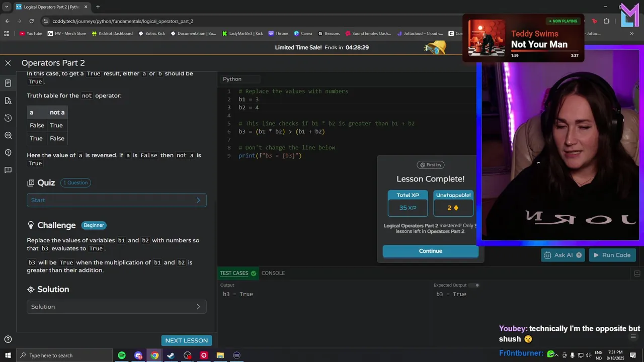Click the First try badge
The width and height of the screenshot is (644, 362).
(x=430, y=165)
